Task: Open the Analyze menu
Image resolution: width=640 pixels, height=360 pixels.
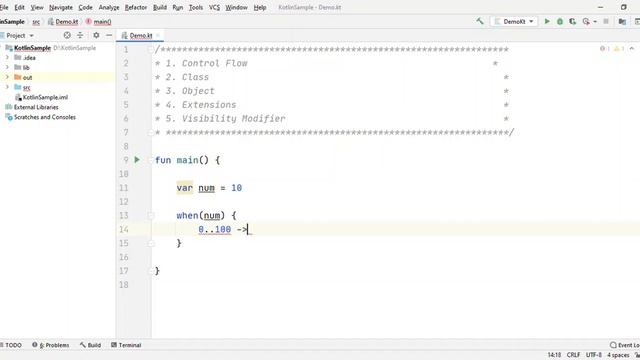Action: (x=109, y=7)
